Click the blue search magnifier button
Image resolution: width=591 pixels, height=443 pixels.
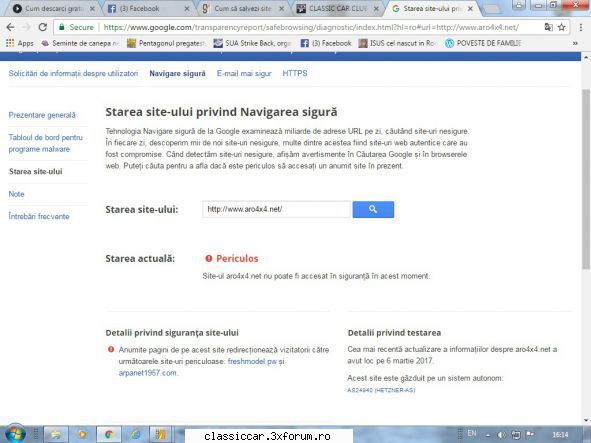[373, 209]
